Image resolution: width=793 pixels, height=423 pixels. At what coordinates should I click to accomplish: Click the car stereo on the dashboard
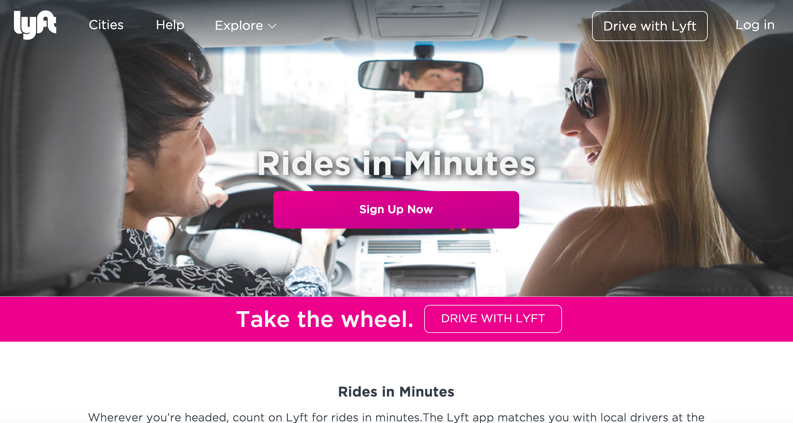pos(430,281)
